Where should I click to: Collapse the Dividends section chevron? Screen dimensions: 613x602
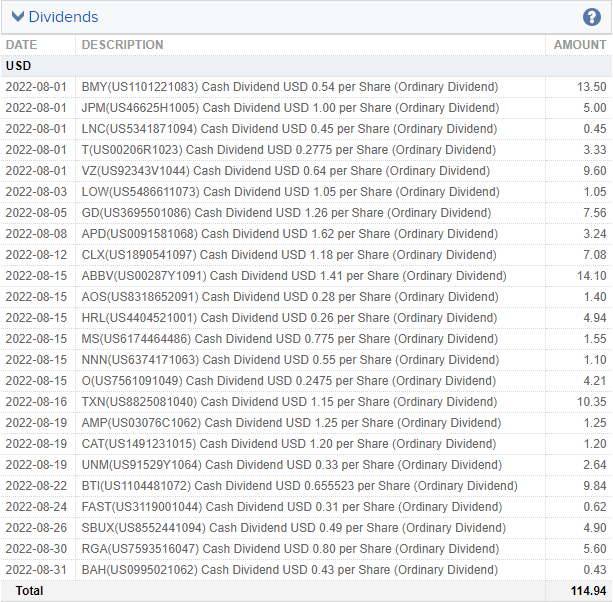(x=18, y=17)
